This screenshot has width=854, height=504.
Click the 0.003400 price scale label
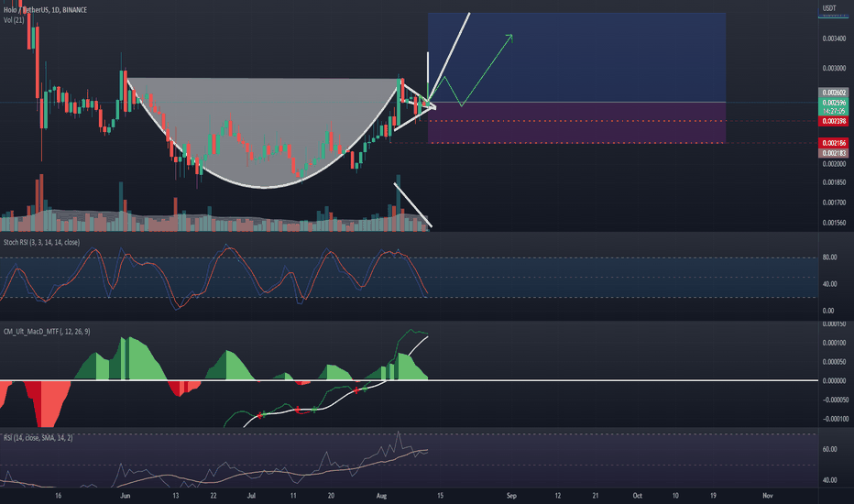click(x=834, y=38)
